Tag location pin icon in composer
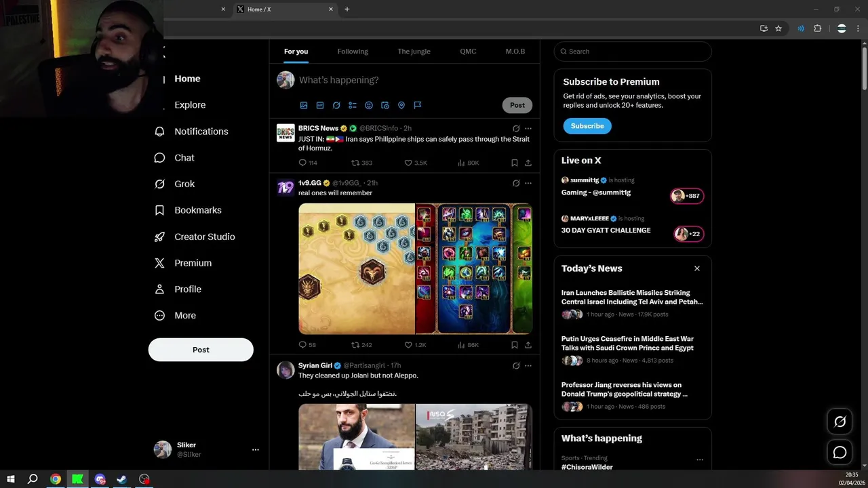Image resolution: width=868 pixels, height=488 pixels. point(401,105)
